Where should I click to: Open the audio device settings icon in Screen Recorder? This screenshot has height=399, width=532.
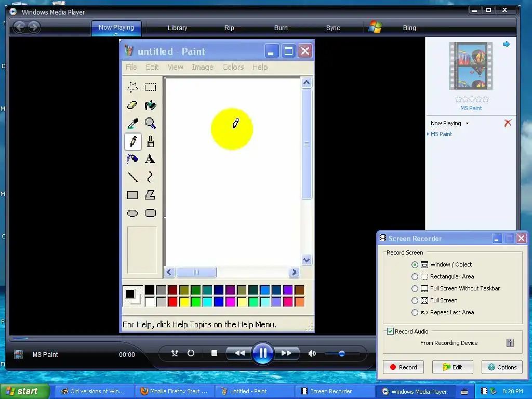[510, 343]
